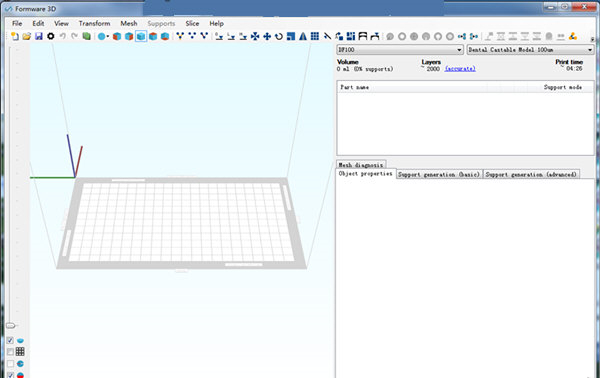Click the blue node-split icon pointing left
Image resolution: width=600 pixels, height=378 pixels.
point(462,36)
